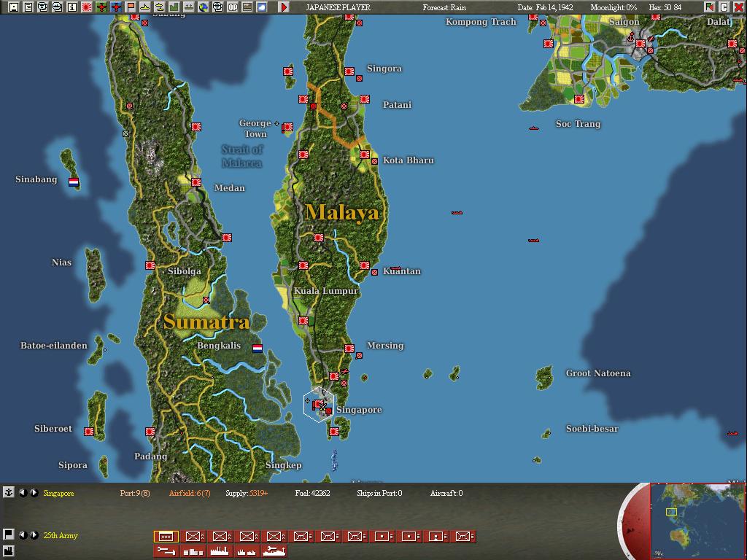Click the rising sun flag toolbar icon
This screenshot has width=747, height=560.
coord(87,7)
